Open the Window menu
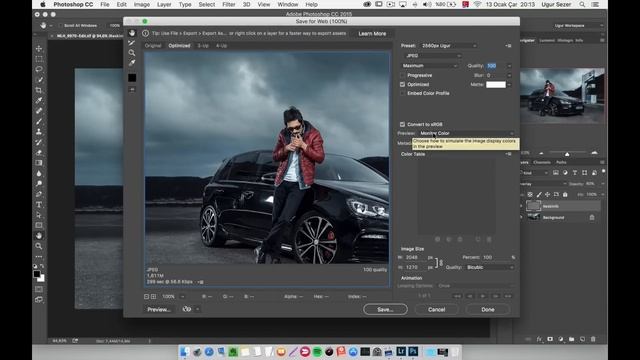This screenshot has width=640, height=360. point(288,4)
